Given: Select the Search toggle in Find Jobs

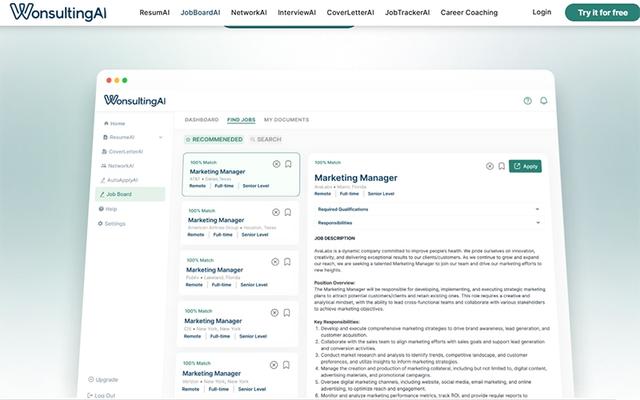Looking at the screenshot, I should pos(266,140).
